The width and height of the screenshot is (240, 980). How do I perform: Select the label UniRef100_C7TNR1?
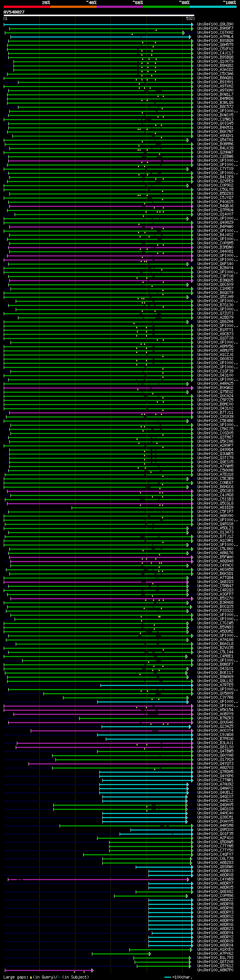click(x=215, y=780)
